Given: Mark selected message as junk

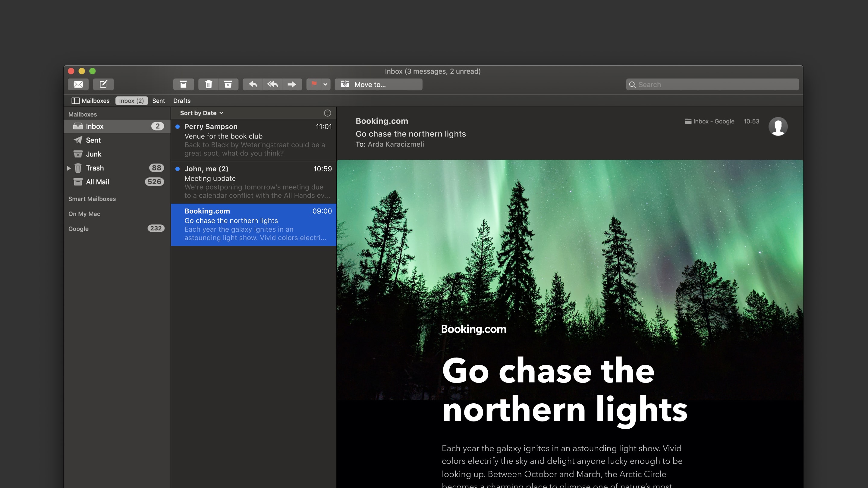Looking at the screenshot, I should point(228,84).
